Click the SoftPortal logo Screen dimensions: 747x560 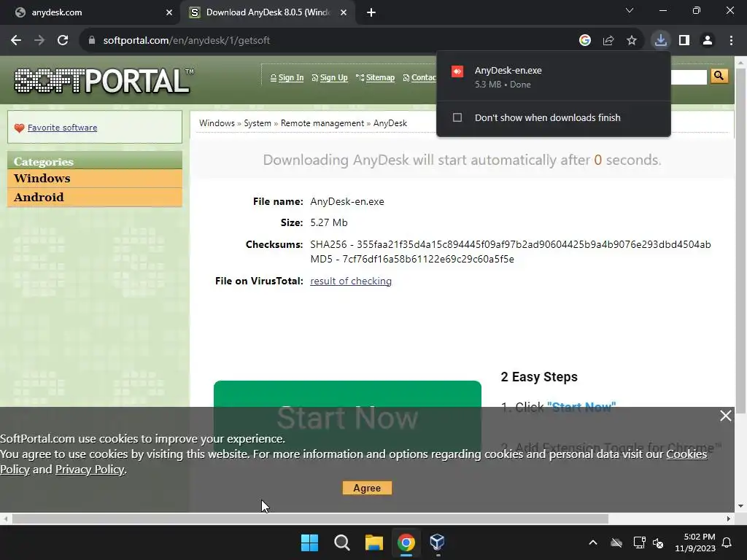[104, 80]
